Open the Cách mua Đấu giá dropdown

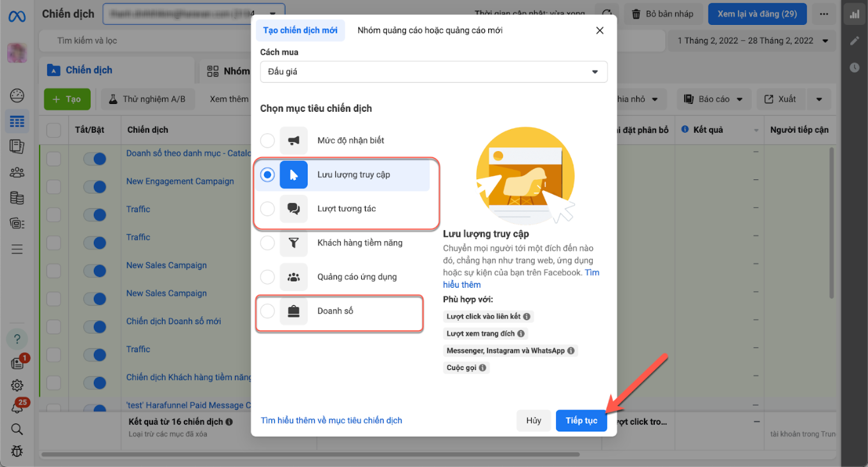tap(433, 72)
